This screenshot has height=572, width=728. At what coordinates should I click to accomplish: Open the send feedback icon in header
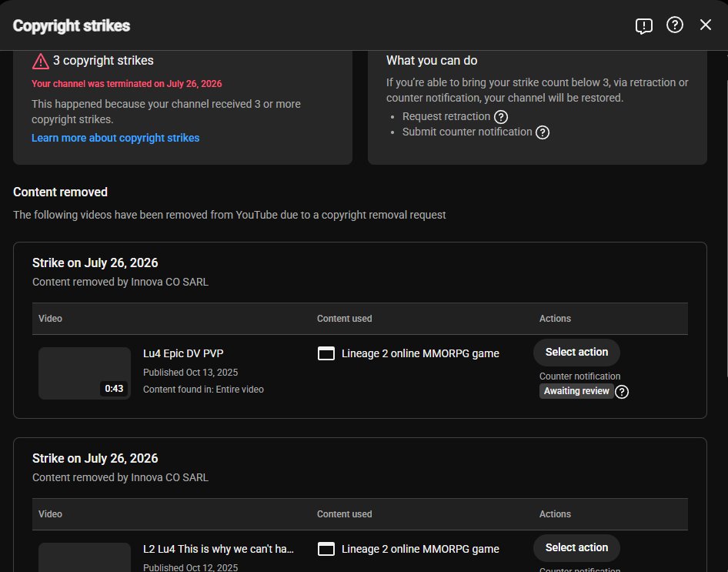[643, 25]
